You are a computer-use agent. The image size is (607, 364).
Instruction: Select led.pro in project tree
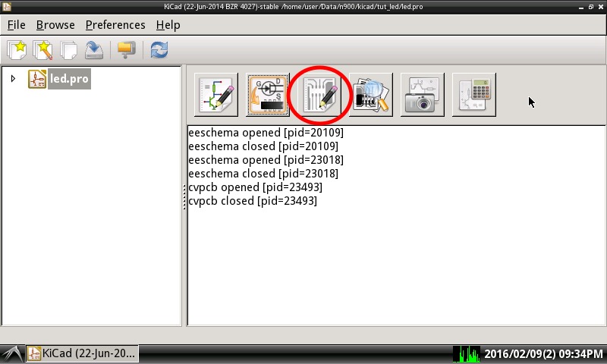[x=69, y=79]
